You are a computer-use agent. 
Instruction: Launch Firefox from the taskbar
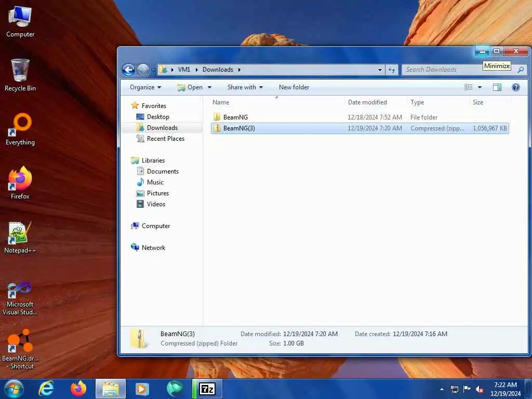pyautogui.click(x=78, y=389)
